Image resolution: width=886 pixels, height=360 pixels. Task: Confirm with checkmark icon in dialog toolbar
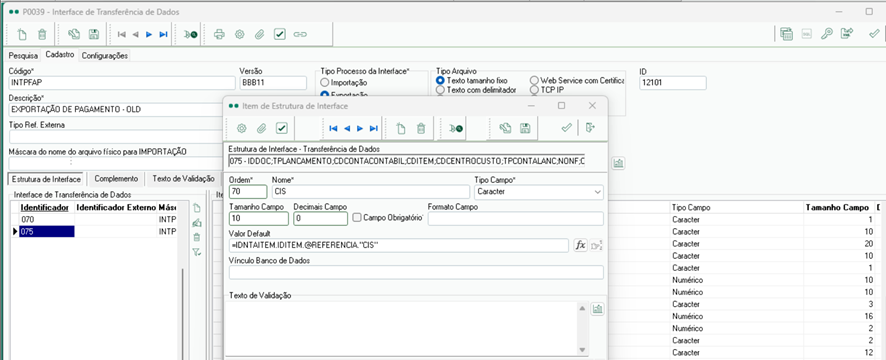click(x=566, y=128)
